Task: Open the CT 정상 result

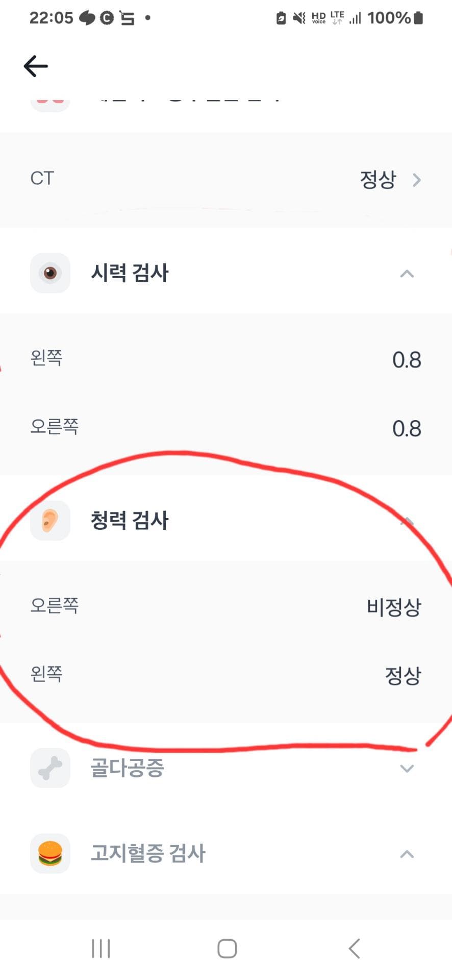Action: [x=378, y=180]
